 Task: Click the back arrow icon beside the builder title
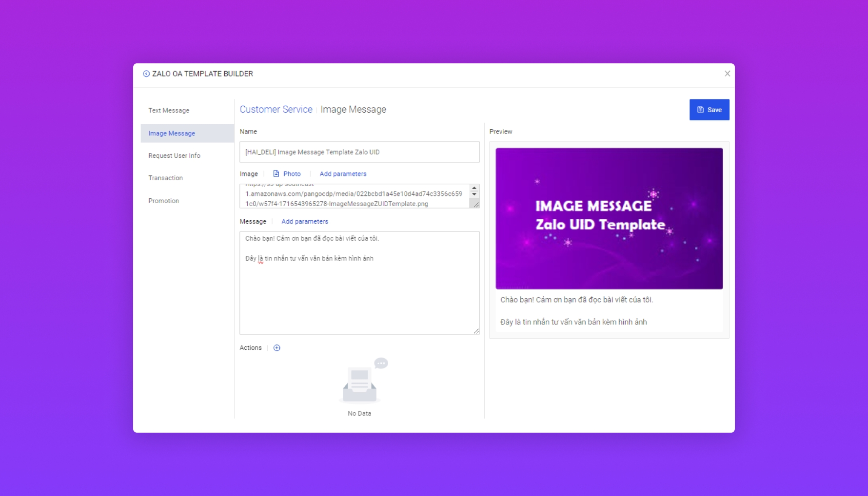pyautogui.click(x=146, y=74)
